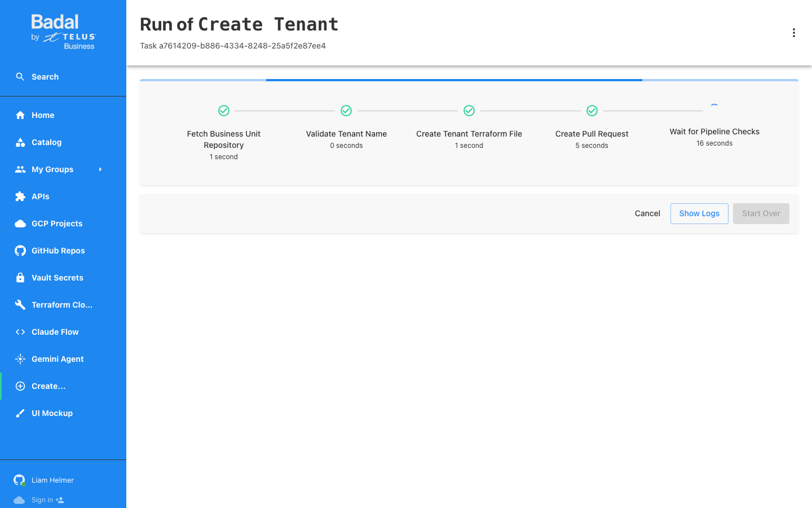Click the Gemini Agent sparkle icon

click(20, 359)
